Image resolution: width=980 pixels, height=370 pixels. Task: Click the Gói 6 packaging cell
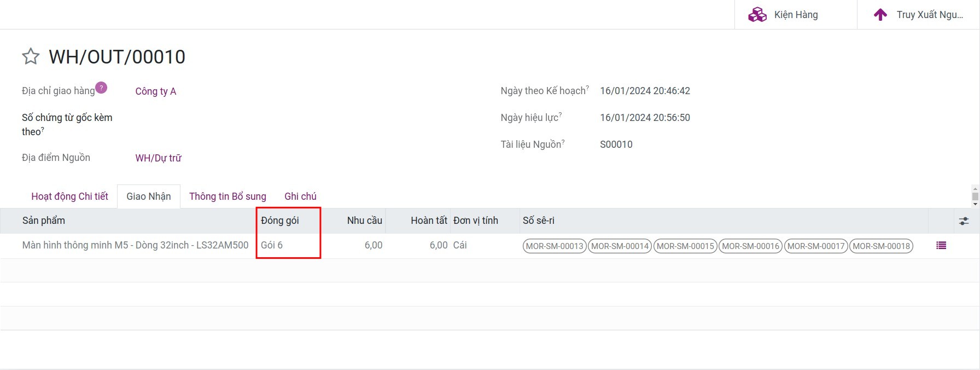click(x=272, y=245)
